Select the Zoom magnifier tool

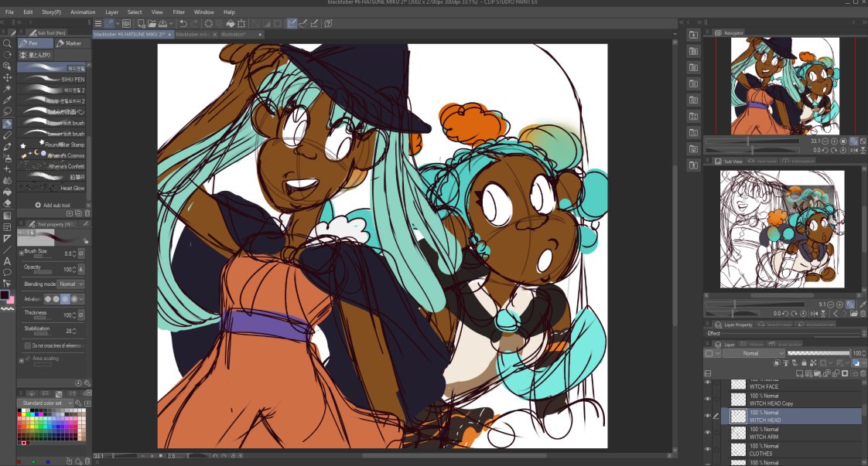[x=7, y=43]
